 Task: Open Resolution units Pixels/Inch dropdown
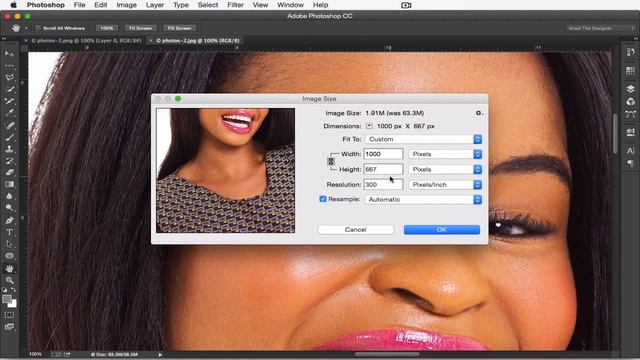tap(445, 185)
